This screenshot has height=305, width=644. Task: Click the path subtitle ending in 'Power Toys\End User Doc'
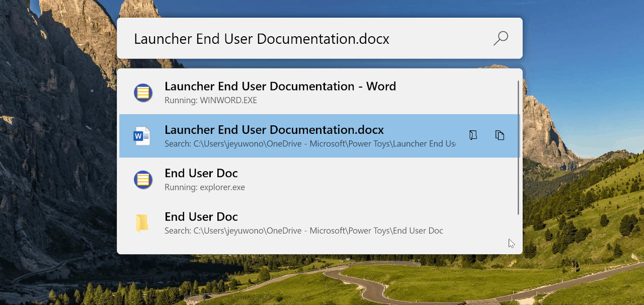(x=304, y=231)
